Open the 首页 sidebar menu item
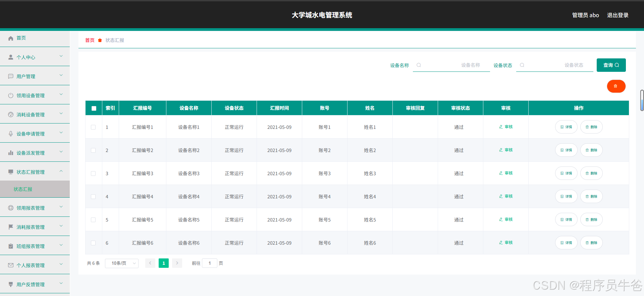 pyautogui.click(x=35, y=38)
